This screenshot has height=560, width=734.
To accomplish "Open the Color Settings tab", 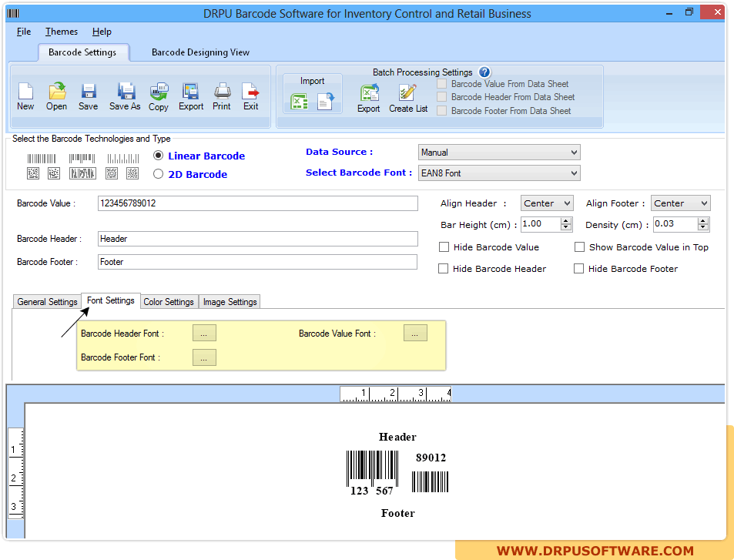I will [x=168, y=301].
